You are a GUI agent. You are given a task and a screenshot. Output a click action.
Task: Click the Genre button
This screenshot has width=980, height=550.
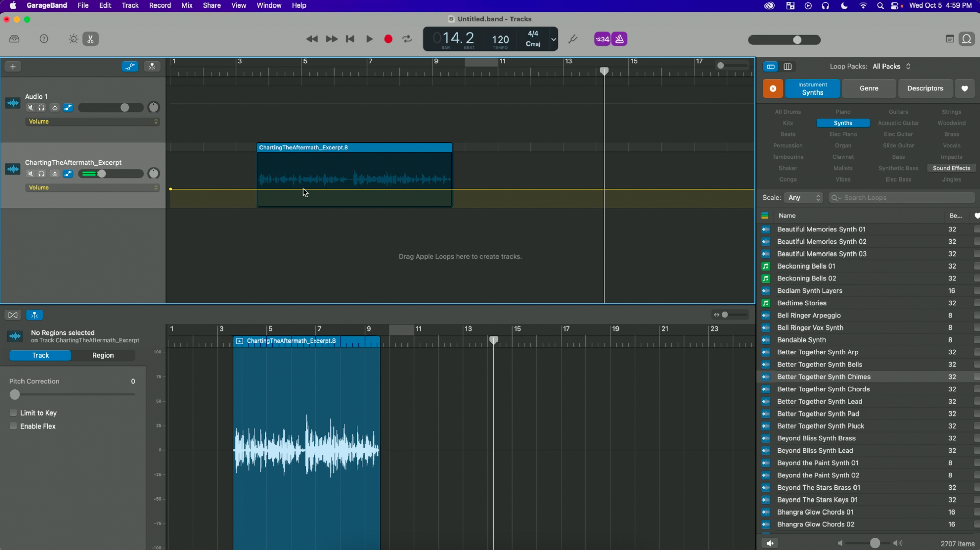869,88
